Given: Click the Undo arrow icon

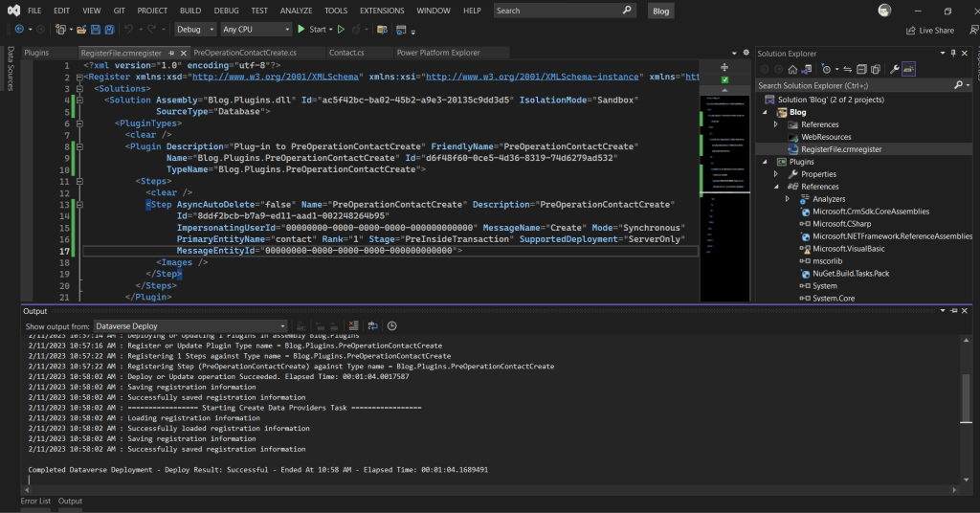Looking at the screenshot, I should pyautogui.click(x=129, y=30).
